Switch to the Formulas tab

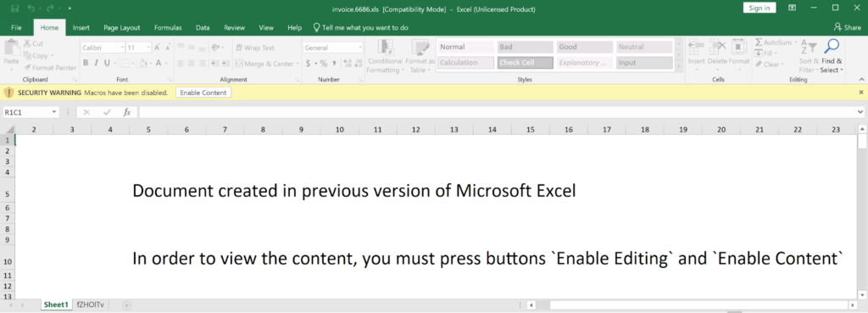click(x=168, y=28)
